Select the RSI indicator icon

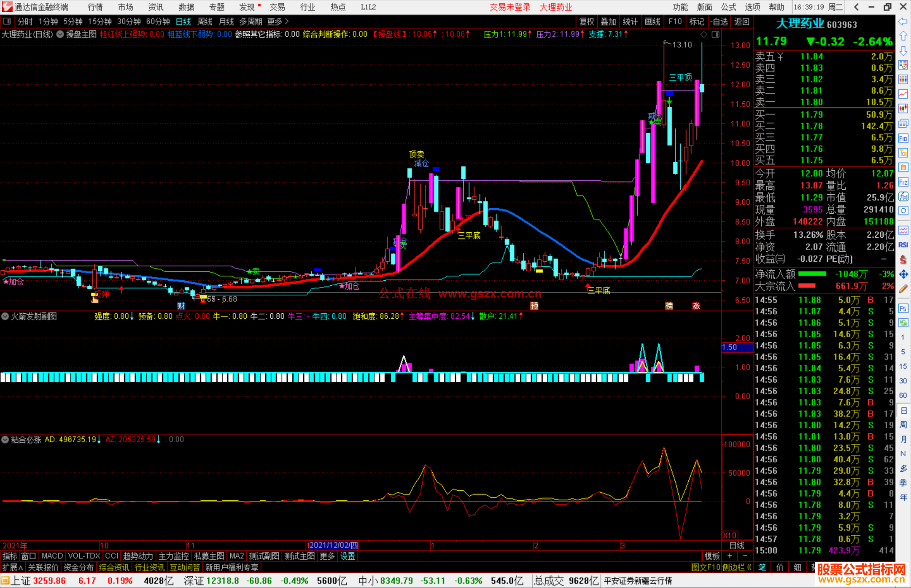[x=903, y=245]
